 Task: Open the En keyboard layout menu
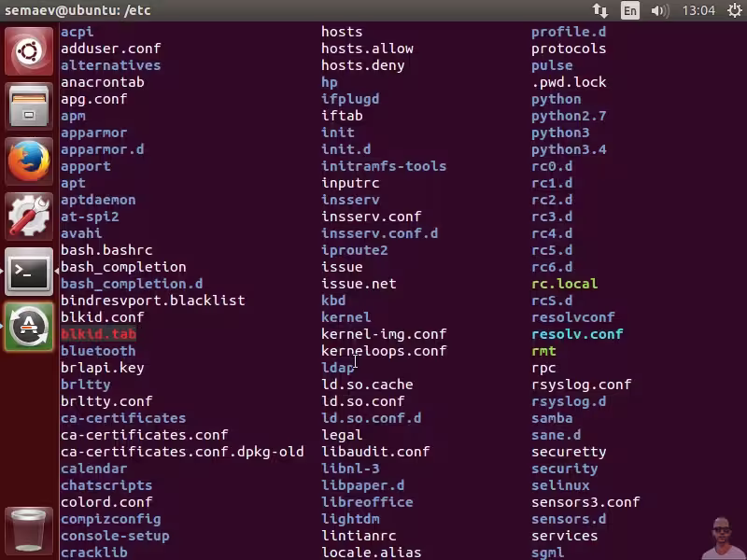click(630, 10)
